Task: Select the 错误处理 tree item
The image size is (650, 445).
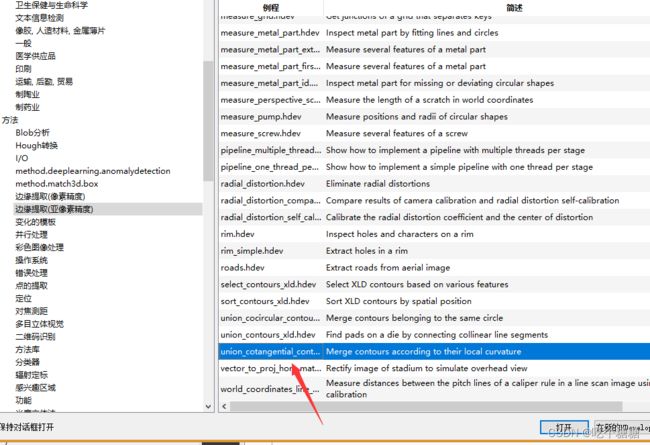Action: (x=32, y=273)
